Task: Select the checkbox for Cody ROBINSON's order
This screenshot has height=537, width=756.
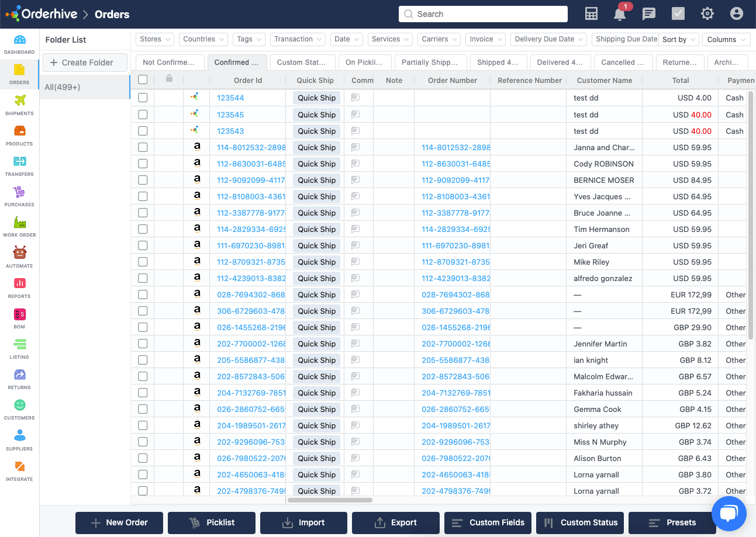Action: click(143, 164)
